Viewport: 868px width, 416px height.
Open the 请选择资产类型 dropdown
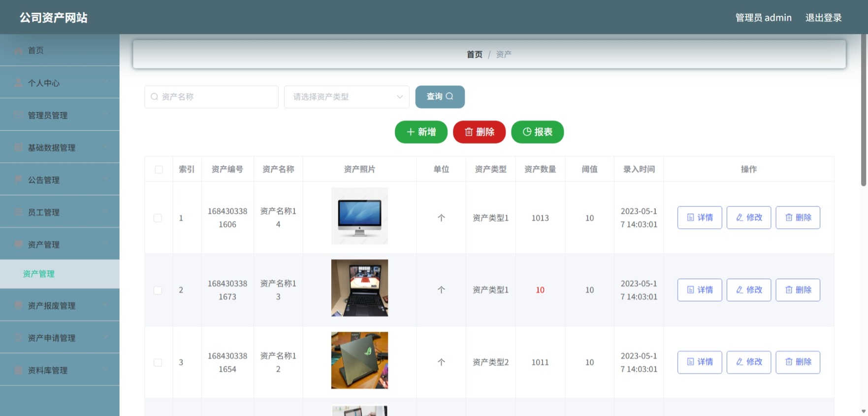point(347,97)
